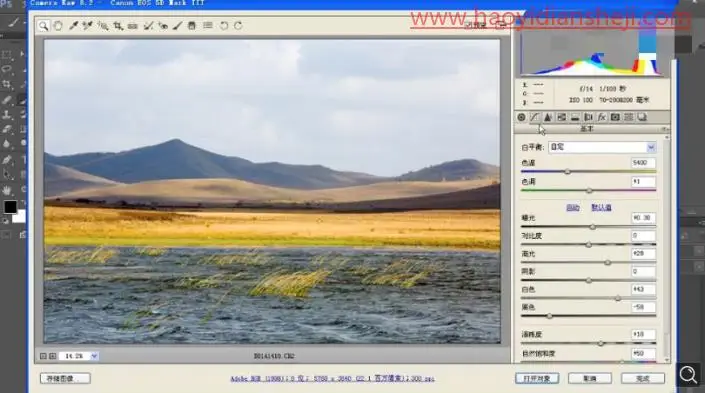Open the Detail sharpening panel tab
The image size is (705, 393).
(x=548, y=117)
